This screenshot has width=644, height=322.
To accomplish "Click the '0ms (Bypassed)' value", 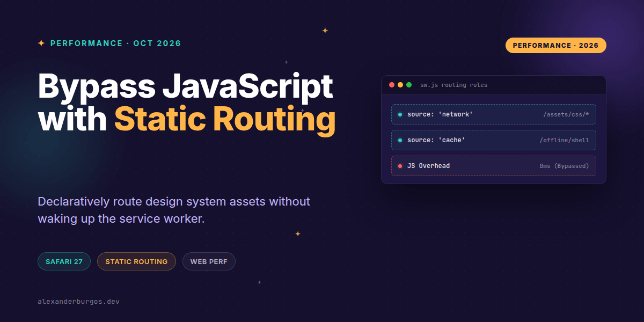I will (x=565, y=166).
